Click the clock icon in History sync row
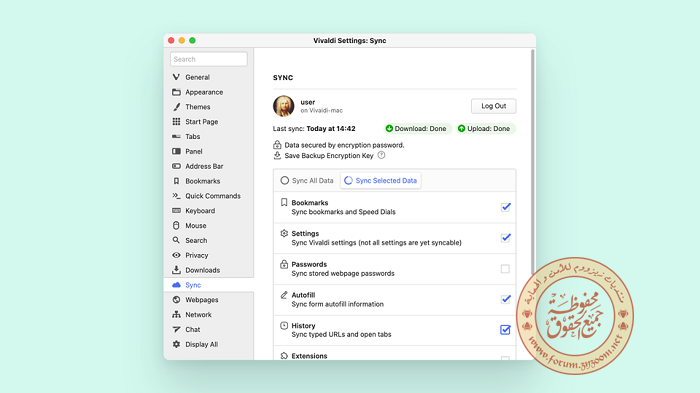Screen dimensions: 700x393 284,326
